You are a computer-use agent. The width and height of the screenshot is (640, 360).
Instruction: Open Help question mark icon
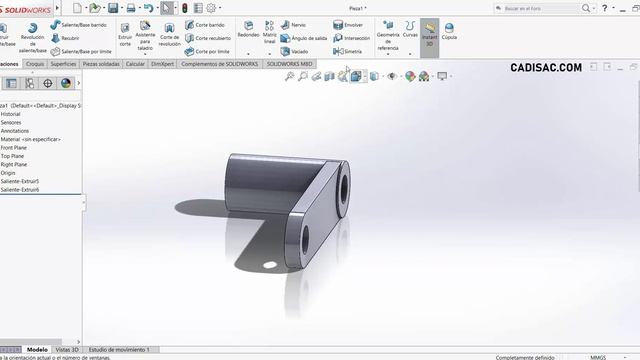tap(604, 8)
